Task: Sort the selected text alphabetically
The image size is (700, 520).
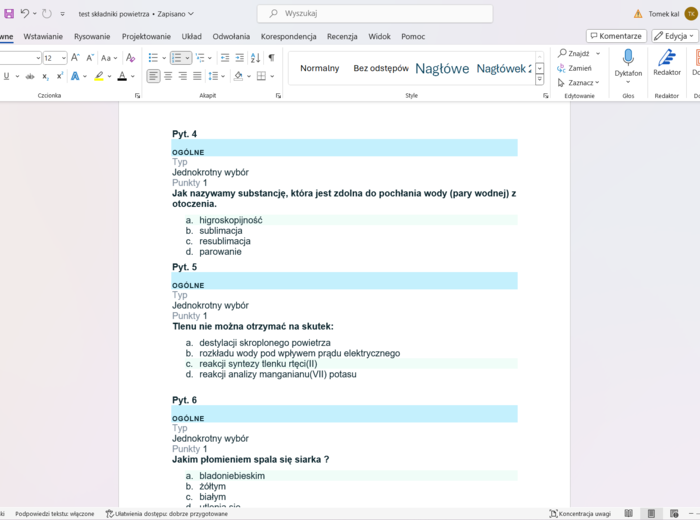Action: click(256, 58)
